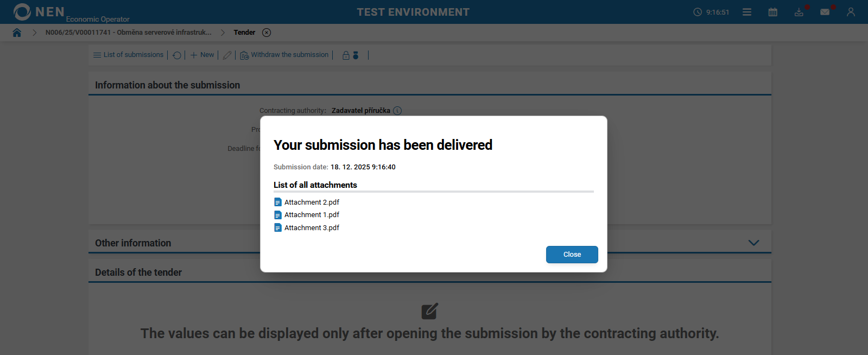Open the messages envelope icon
868x355 pixels.
pyautogui.click(x=825, y=12)
